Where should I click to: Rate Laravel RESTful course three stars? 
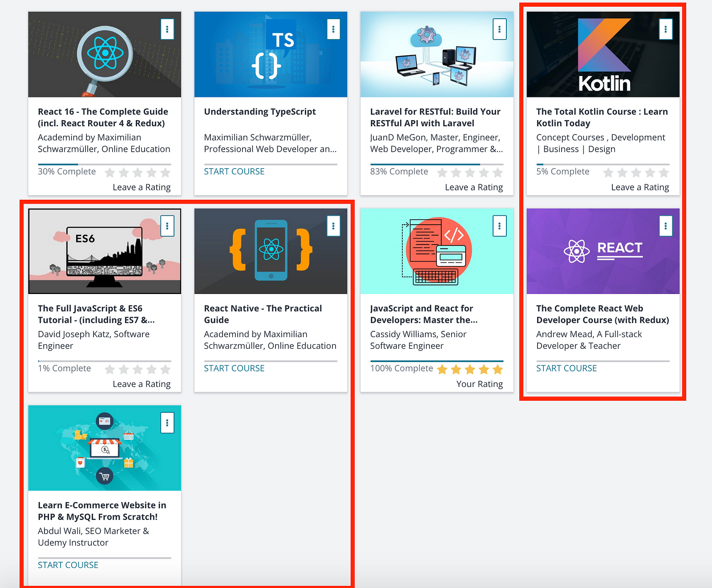470,173
